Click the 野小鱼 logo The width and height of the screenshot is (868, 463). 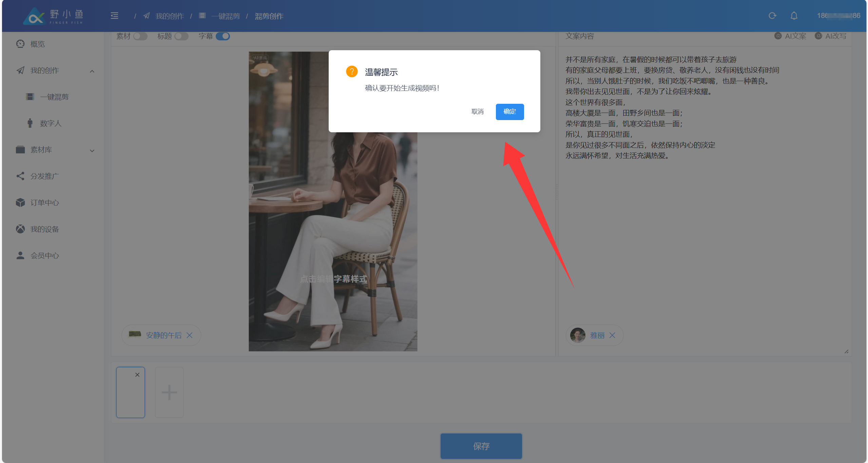54,16
